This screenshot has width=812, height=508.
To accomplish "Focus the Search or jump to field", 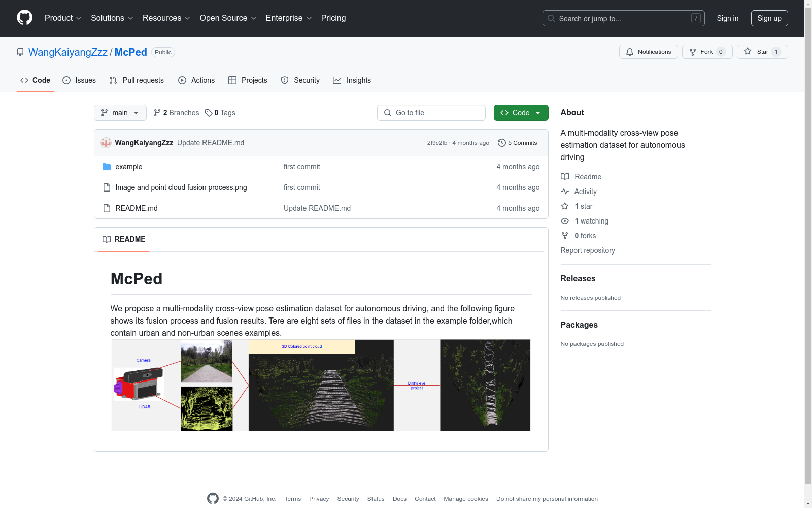I will pos(623,18).
